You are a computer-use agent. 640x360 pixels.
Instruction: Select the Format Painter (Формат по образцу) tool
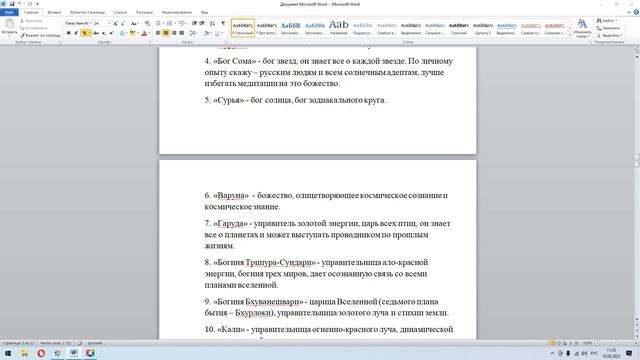[x=40, y=36]
